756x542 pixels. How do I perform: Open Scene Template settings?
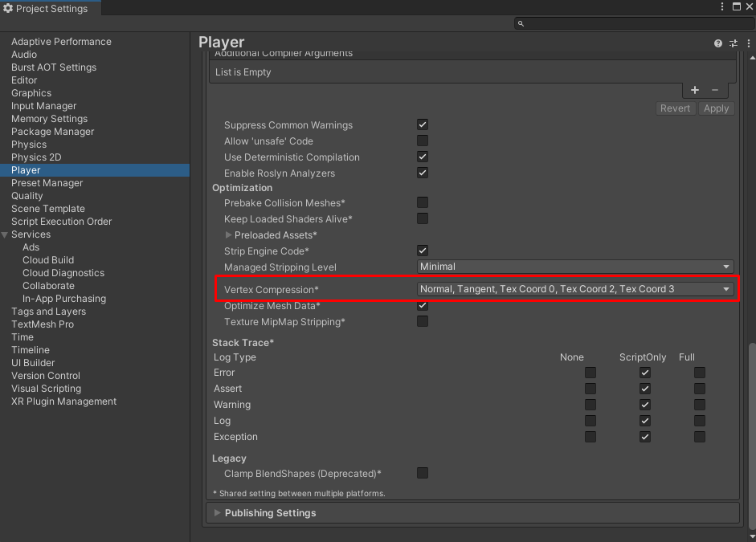[x=47, y=209]
